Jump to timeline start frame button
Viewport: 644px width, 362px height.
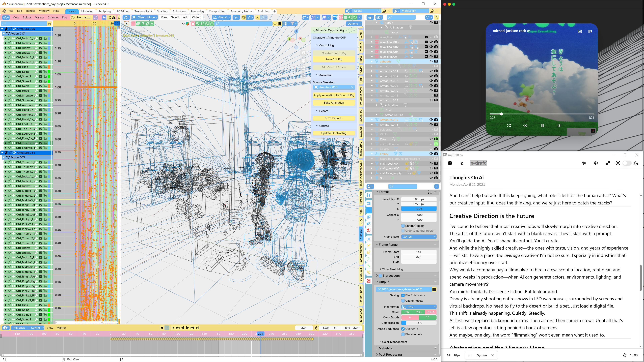[173, 327]
